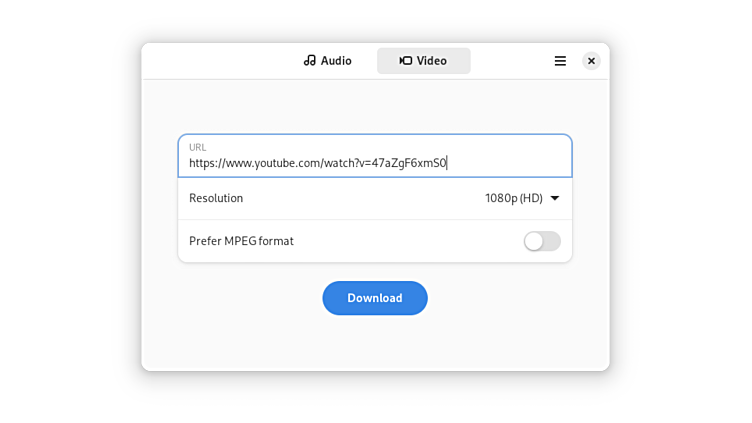The height and width of the screenshot is (423, 752).
Task: Close the downloader window with X
Action: pos(591,61)
